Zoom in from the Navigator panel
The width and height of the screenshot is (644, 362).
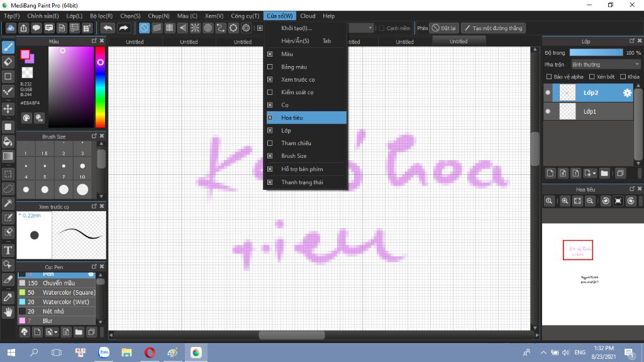(x=565, y=200)
